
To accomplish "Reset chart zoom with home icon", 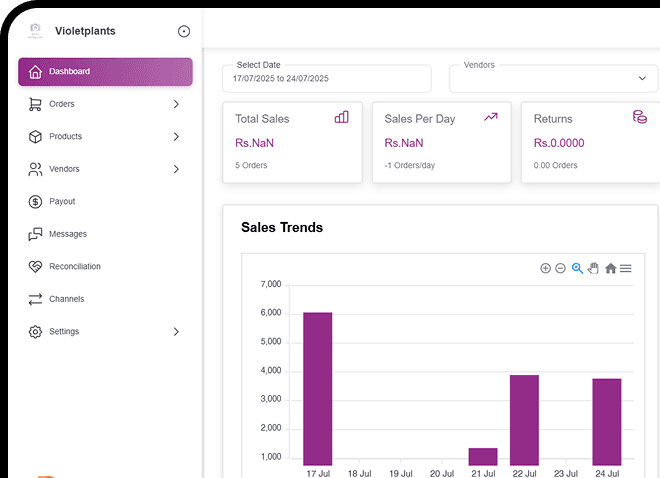I will 610,268.
